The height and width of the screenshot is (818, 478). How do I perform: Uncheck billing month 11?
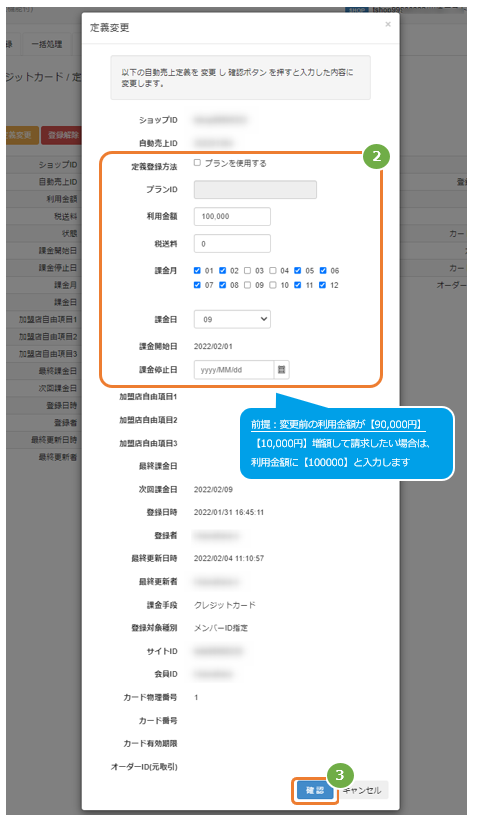[298, 285]
